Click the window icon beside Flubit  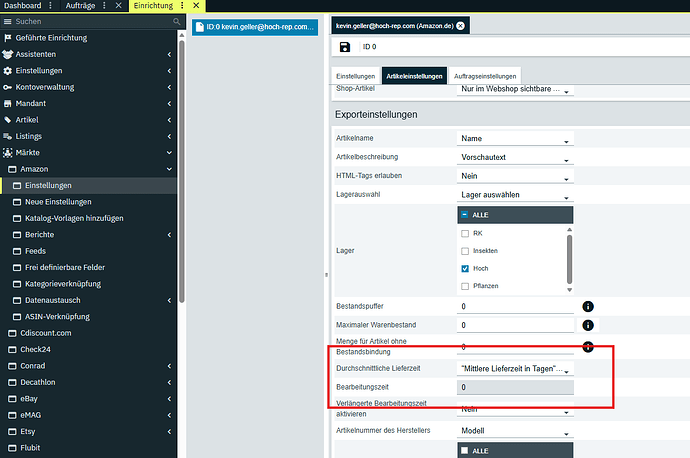[x=12, y=448]
